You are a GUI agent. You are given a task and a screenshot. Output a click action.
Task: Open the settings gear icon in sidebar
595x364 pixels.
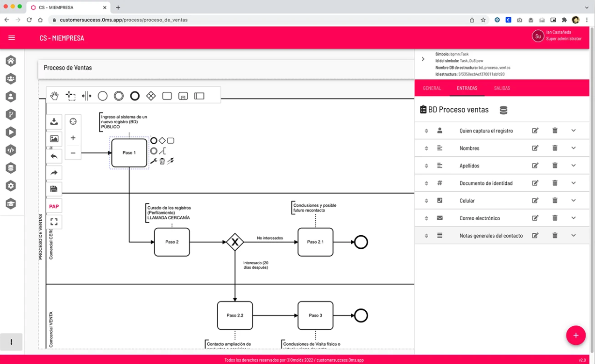(x=11, y=186)
